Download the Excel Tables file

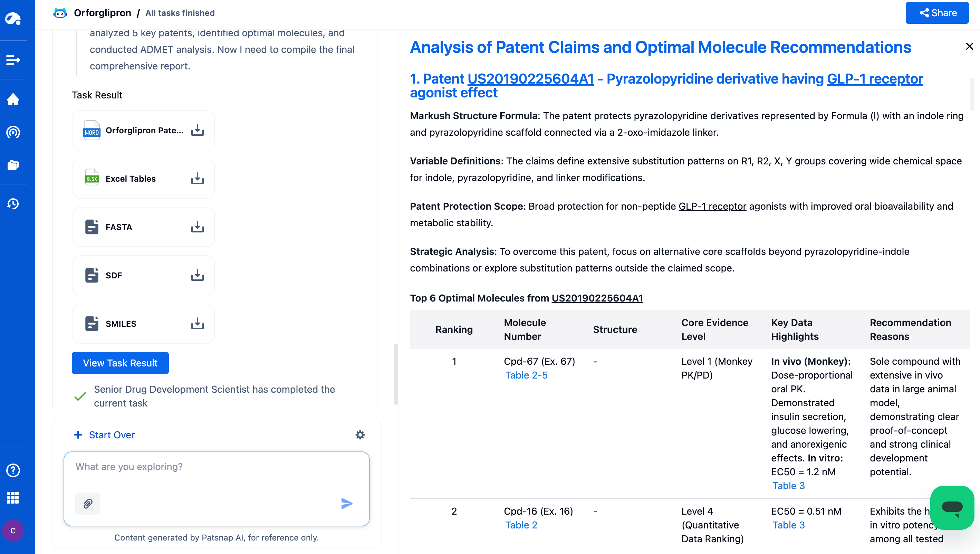[x=197, y=179]
